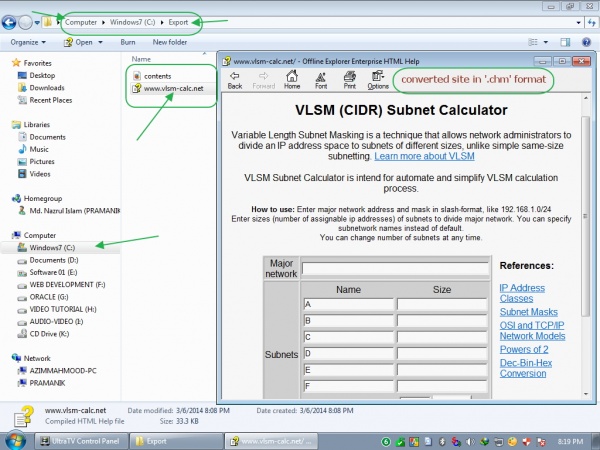Expand the Computer breadcrumb arrow
Screen dimensions: 600x450
coord(103,23)
